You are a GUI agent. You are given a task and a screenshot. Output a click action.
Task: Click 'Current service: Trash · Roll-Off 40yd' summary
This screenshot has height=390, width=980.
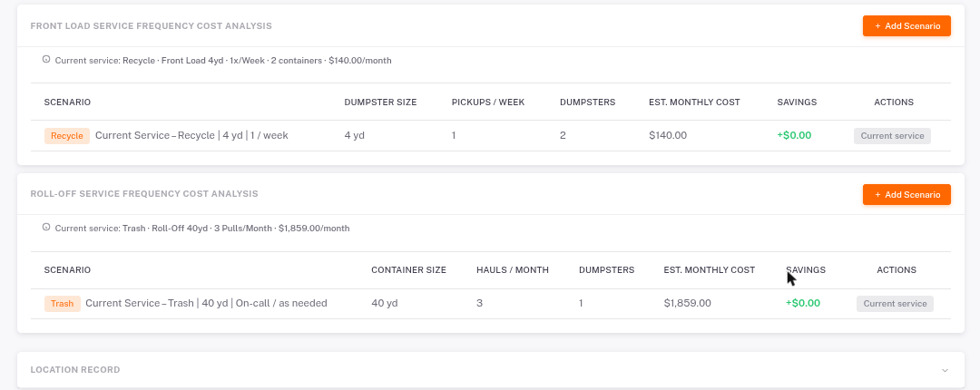click(x=202, y=229)
